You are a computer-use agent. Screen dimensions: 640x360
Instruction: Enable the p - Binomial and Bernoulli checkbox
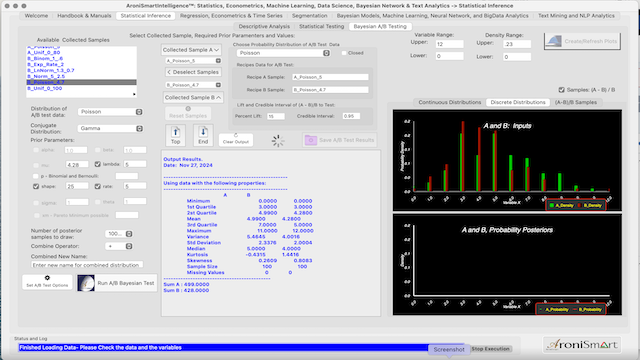(x=36, y=176)
